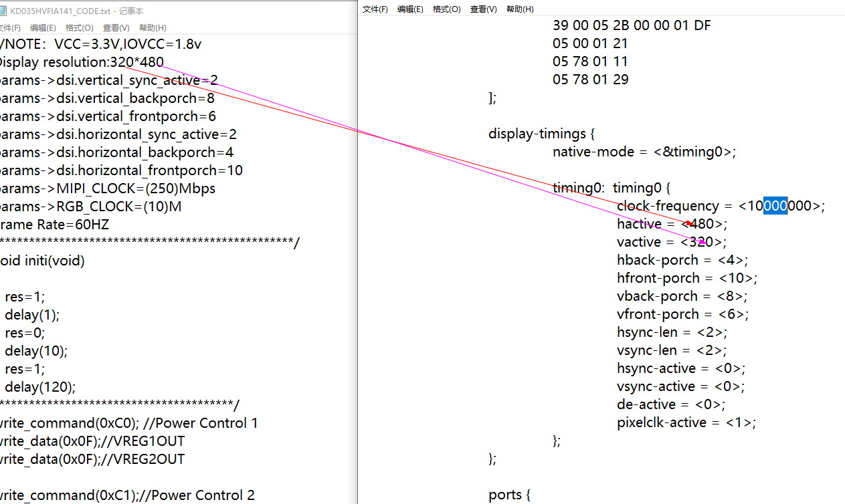Click the 'ports {' line at bottom
The height and width of the screenshot is (504, 845).
pos(508,495)
